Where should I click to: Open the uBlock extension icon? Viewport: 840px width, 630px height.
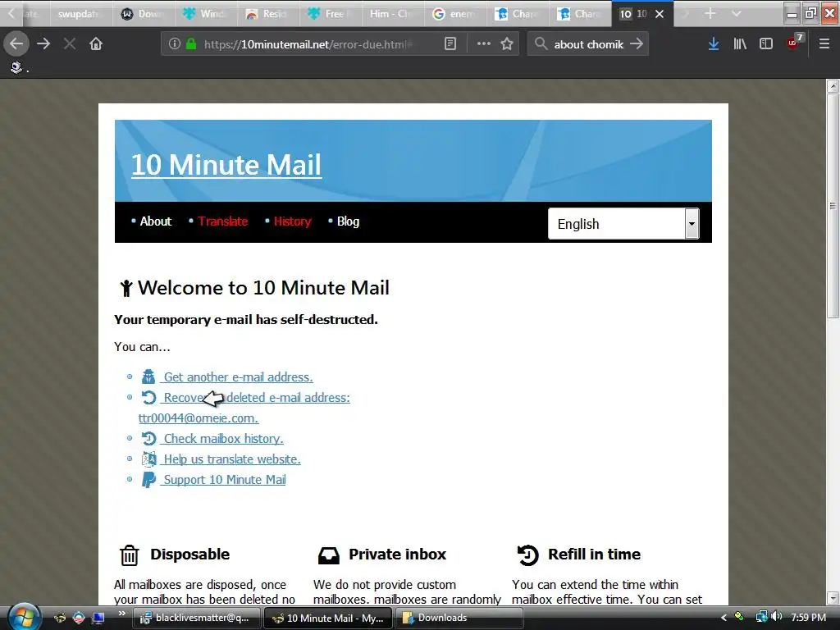tap(795, 42)
